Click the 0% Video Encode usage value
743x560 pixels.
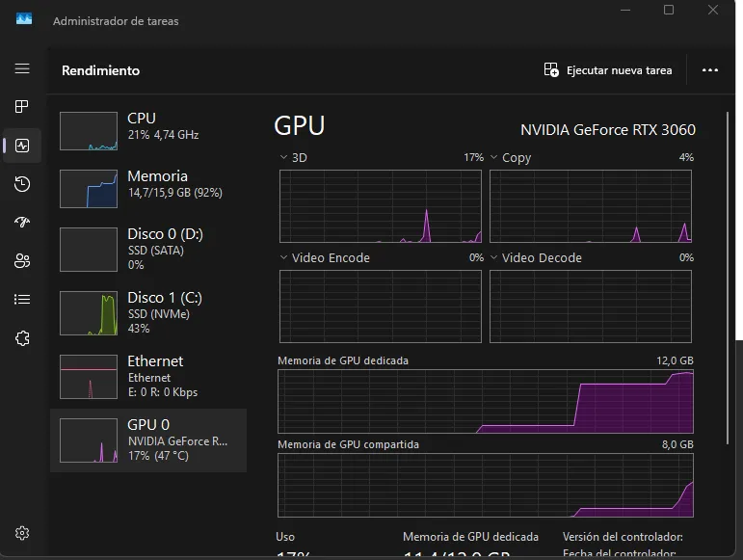476,257
